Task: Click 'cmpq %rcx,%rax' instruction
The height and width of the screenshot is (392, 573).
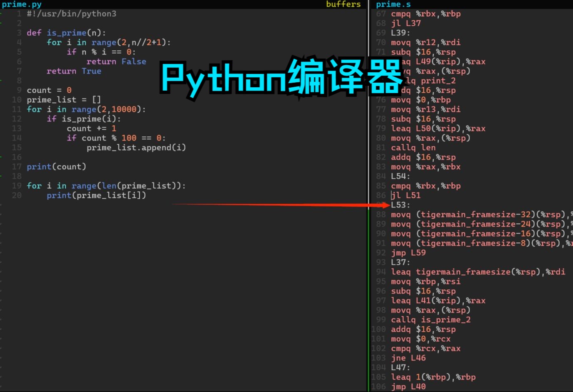Action: tap(426, 348)
